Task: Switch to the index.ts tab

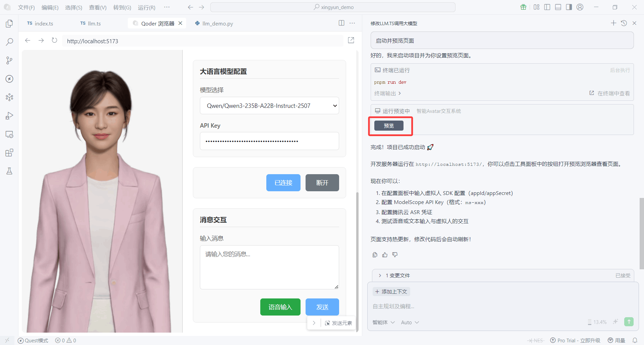Action: (40, 23)
